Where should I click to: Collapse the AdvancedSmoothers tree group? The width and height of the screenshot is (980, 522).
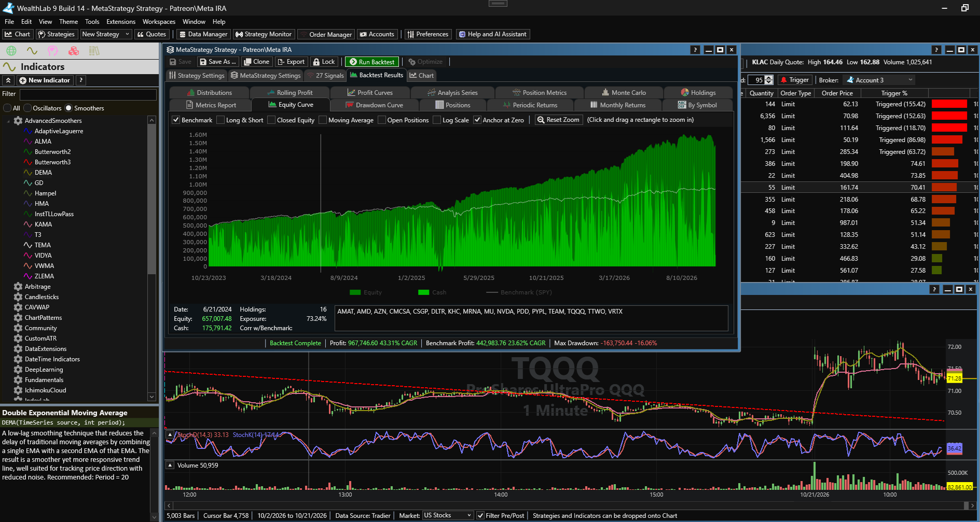click(x=8, y=121)
